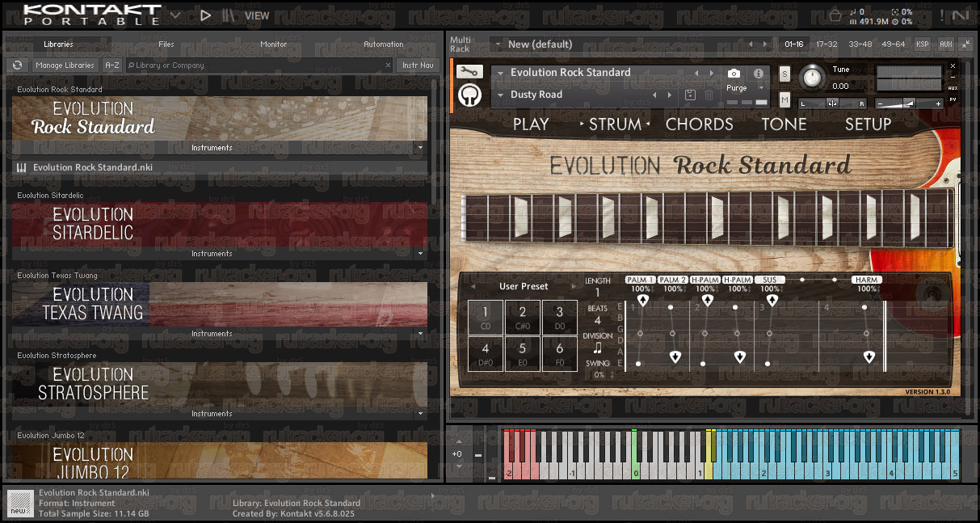Image resolution: width=980 pixels, height=523 pixels.
Task: Click the note division icon
Action: [x=598, y=348]
